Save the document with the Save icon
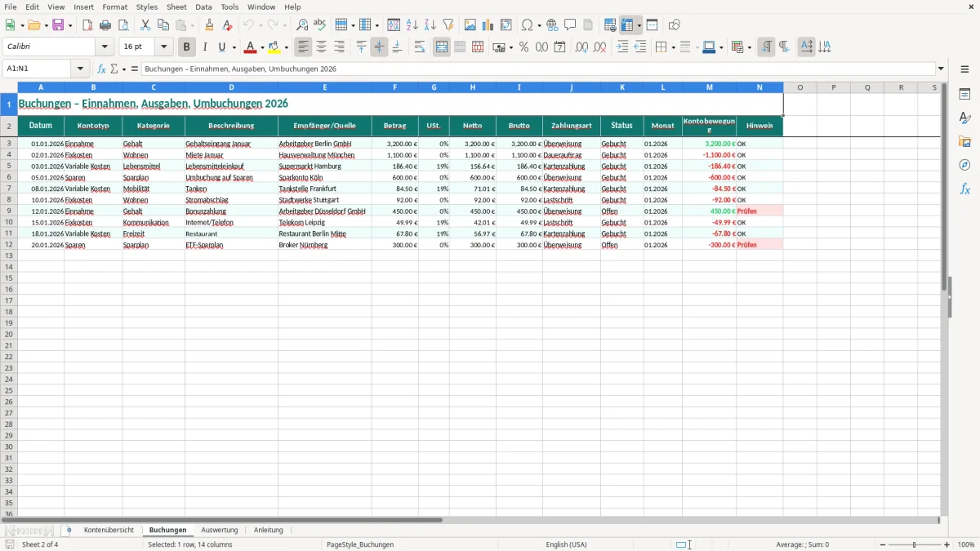980x551 pixels. point(58,25)
